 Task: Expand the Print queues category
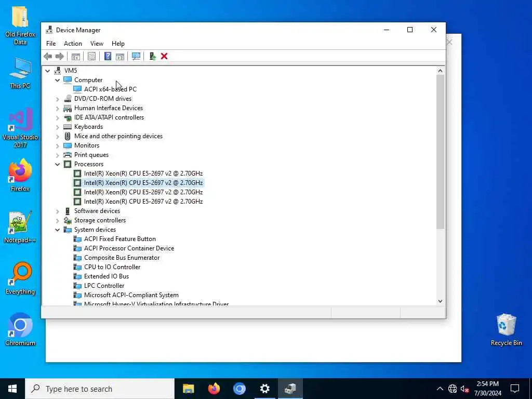pos(57,155)
